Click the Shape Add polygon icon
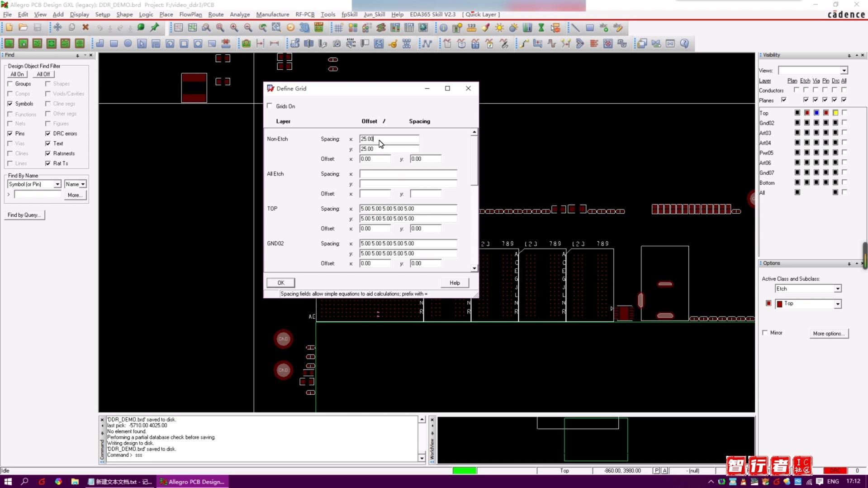 pos(100,43)
